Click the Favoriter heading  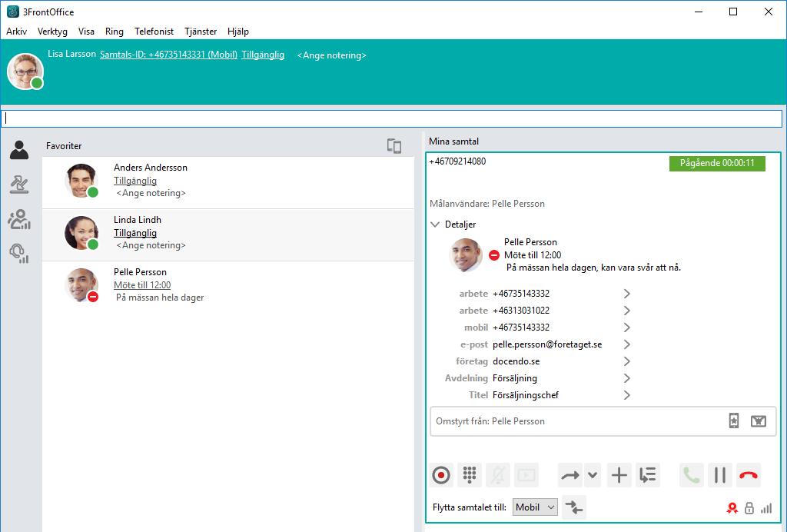pos(64,146)
